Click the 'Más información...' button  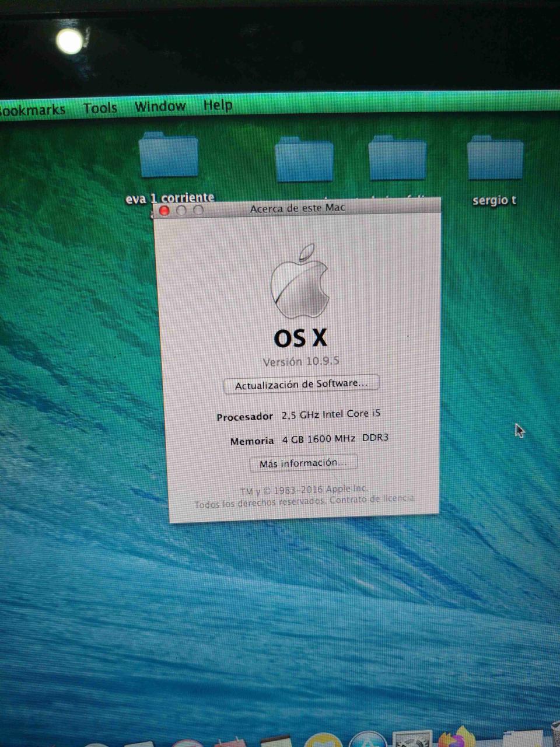coord(303,463)
